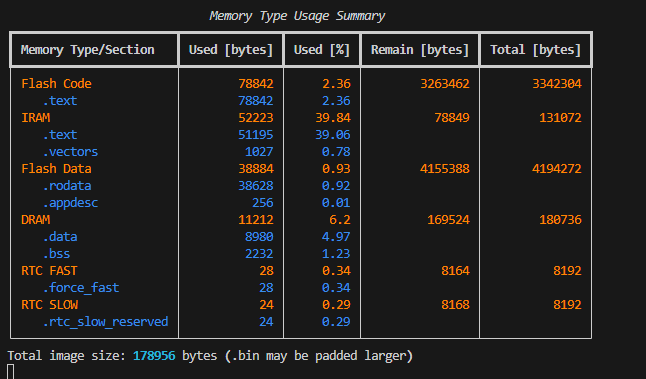Image resolution: width=646 pixels, height=379 pixels.
Task: Select the Flash Code row label
Action: pos(56,84)
